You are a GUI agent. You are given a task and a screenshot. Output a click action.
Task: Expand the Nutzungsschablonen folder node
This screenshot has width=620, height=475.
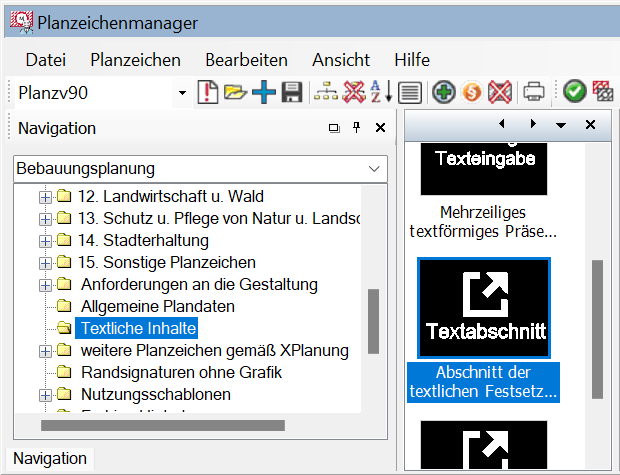click(45, 394)
